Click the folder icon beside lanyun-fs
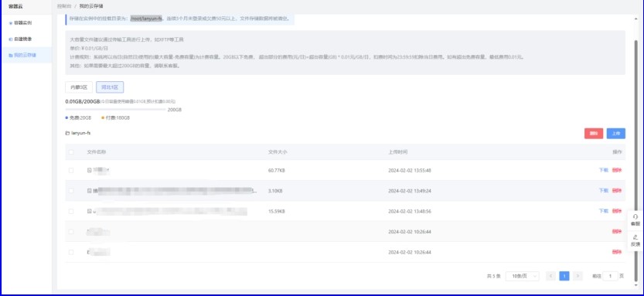The width and height of the screenshot is (644, 296). click(x=67, y=134)
